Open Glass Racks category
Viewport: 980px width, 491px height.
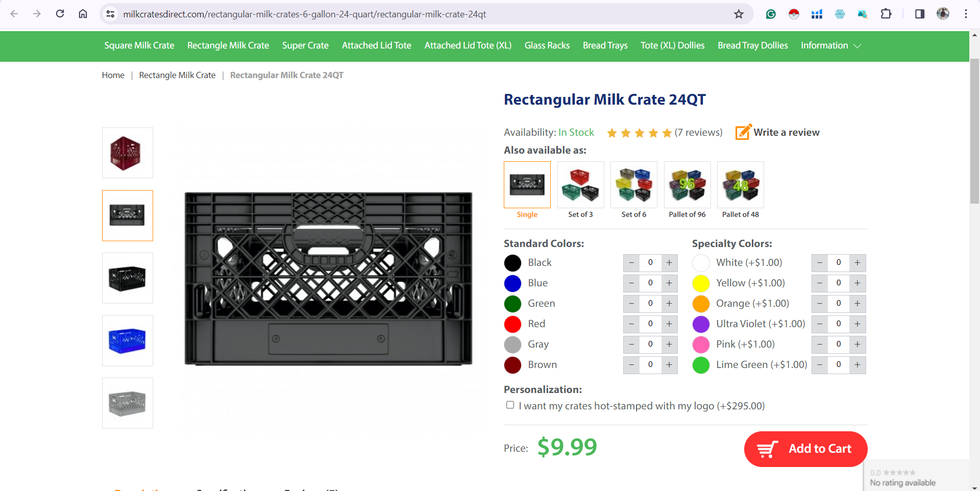tap(547, 45)
